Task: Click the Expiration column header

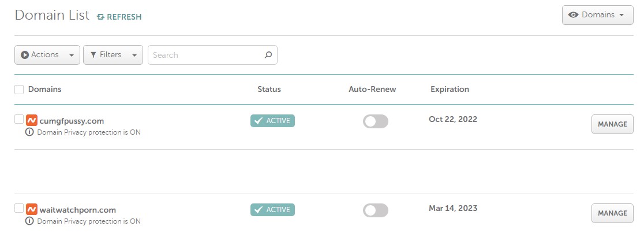Action: point(450,90)
